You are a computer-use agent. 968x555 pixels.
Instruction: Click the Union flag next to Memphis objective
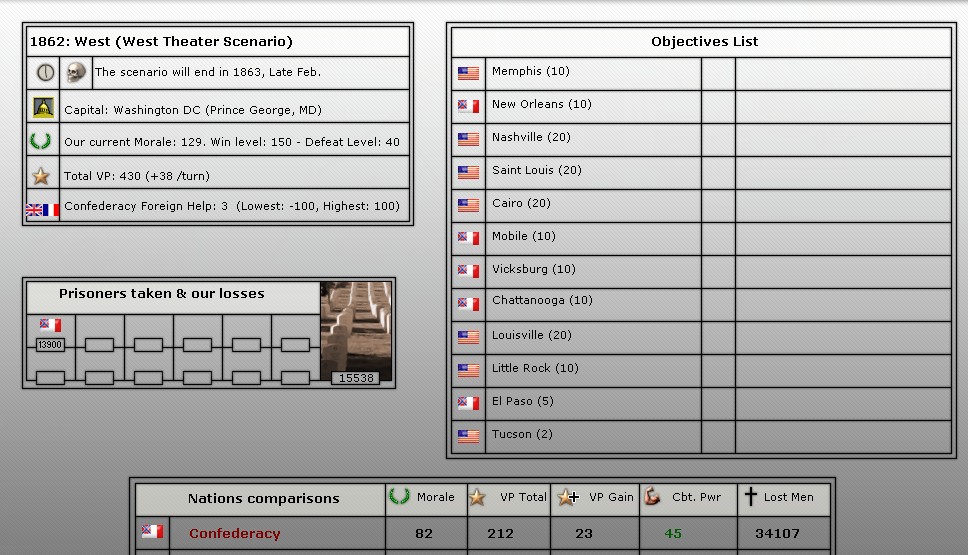(468, 73)
